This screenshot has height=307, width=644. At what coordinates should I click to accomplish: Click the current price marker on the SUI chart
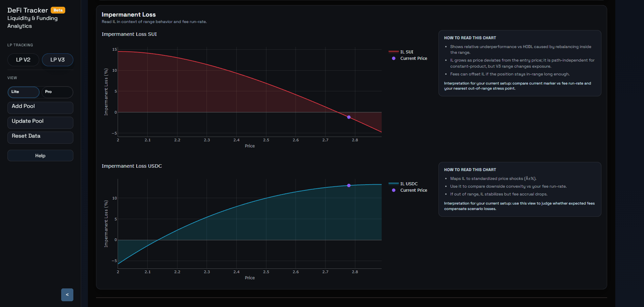pos(349,117)
